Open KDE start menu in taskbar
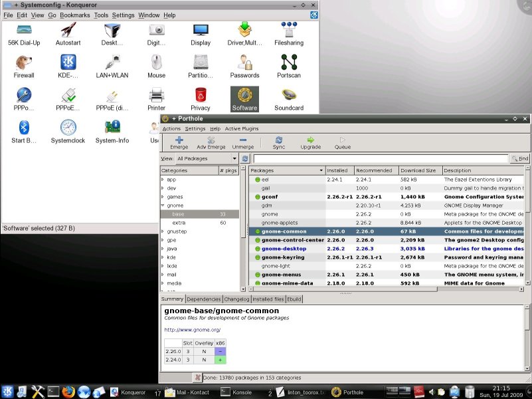This screenshot has height=399, width=532. (x=7, y=392)
